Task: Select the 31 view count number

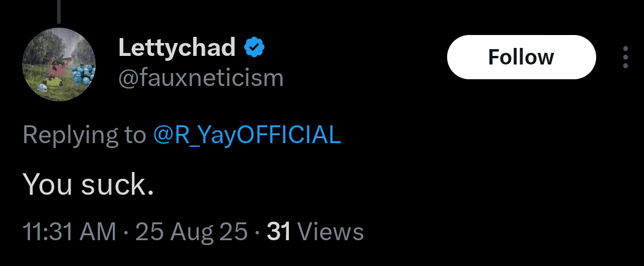Action: (279, 232)
